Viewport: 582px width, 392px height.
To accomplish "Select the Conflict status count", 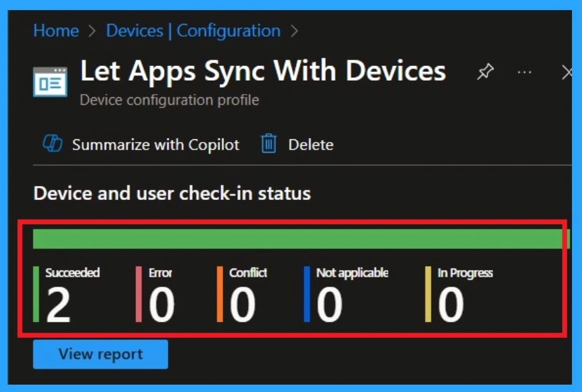I will click(x=242, y=305).
